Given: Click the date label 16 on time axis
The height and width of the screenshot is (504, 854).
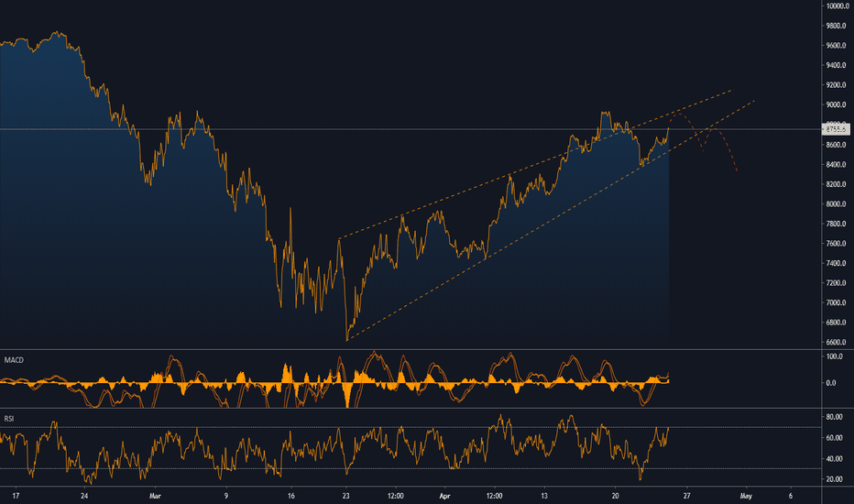Looking at the screenshot, I should (x=291, y=496).
